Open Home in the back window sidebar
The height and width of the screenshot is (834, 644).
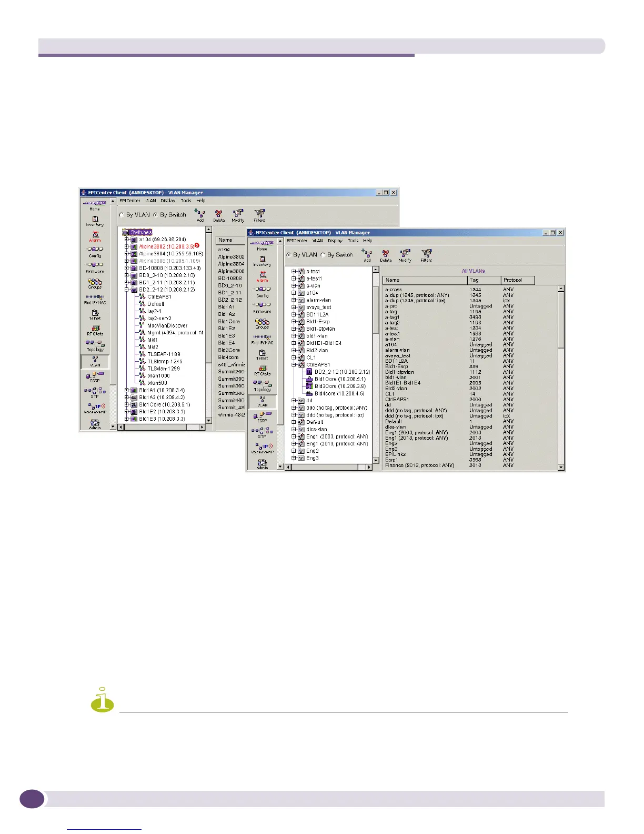coord(95,205)
